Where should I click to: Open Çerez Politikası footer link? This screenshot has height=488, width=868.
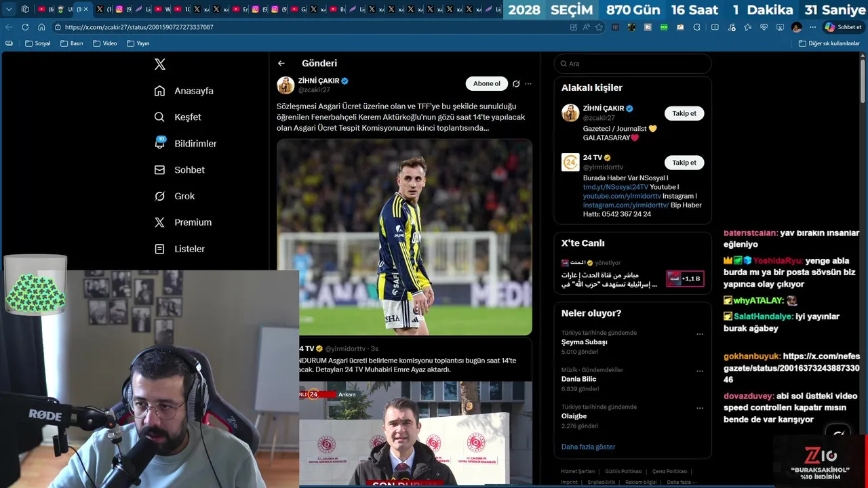pyautogui.click(x=669, y=471)
